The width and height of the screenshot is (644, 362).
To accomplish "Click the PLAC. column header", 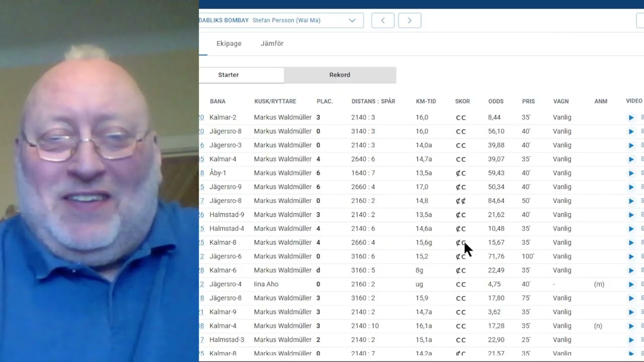I will pos(325,102).
